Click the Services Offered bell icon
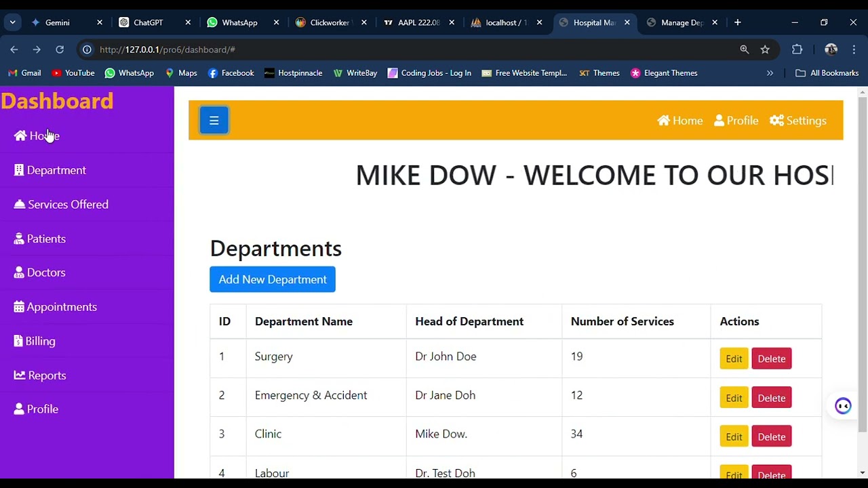 (20, 204)
